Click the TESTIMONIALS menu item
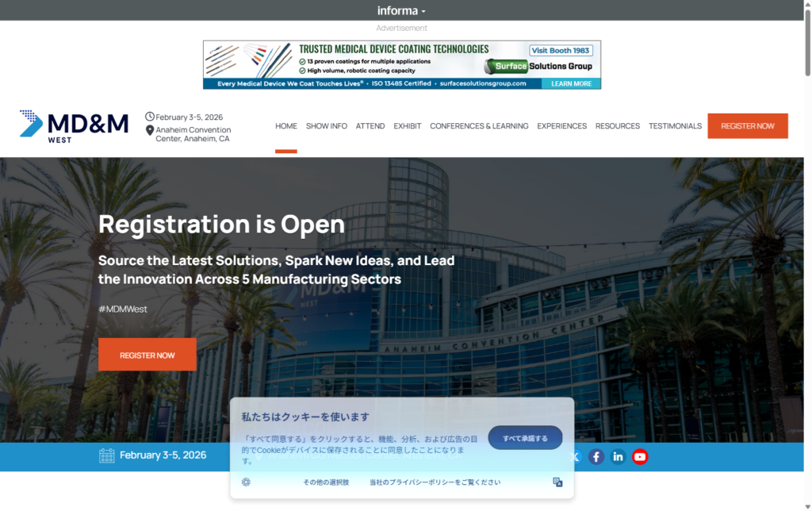Image resolution: width=812 pixels, height=511 pixels. pyautogui.click(x=675, y=125)
